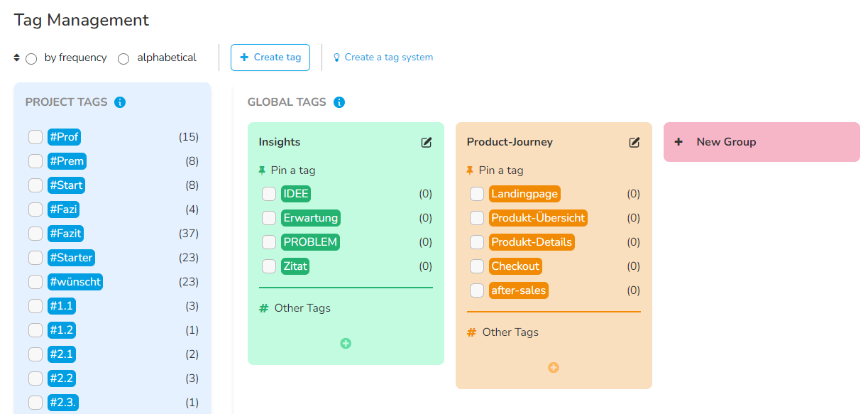Click the sort arrows icon before the sorting options

pos(17,57)
